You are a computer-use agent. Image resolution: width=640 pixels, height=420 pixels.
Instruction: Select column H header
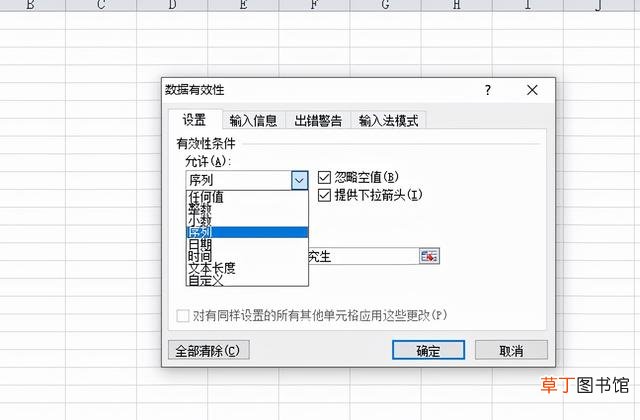click(456, 5)
